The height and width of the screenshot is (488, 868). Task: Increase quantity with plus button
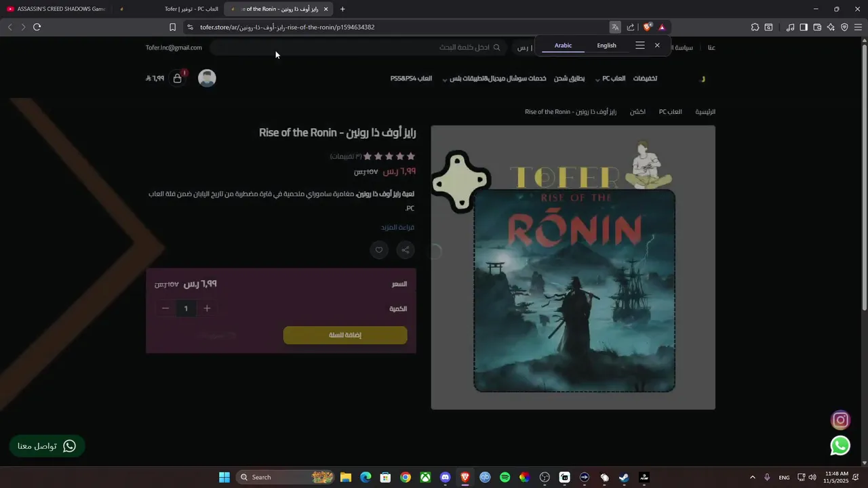click(x=207, y=308)
